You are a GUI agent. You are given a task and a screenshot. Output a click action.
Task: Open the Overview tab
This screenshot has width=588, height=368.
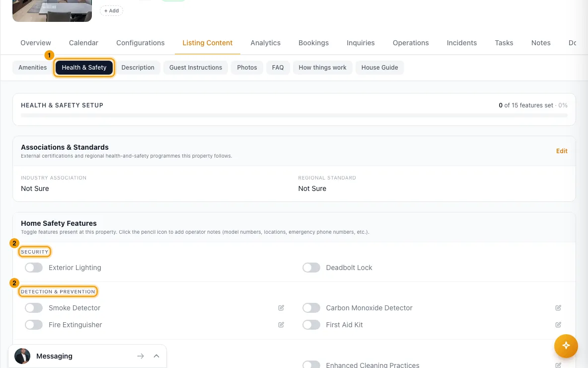pos(36,43)
